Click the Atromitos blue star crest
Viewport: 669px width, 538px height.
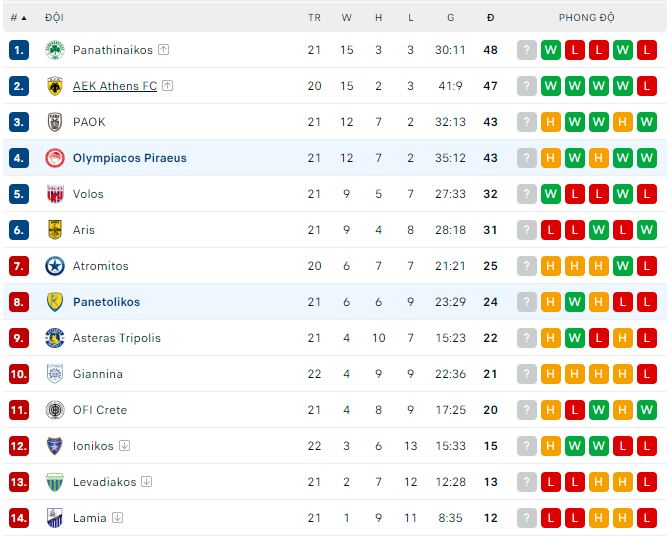[x=55, y=266]
